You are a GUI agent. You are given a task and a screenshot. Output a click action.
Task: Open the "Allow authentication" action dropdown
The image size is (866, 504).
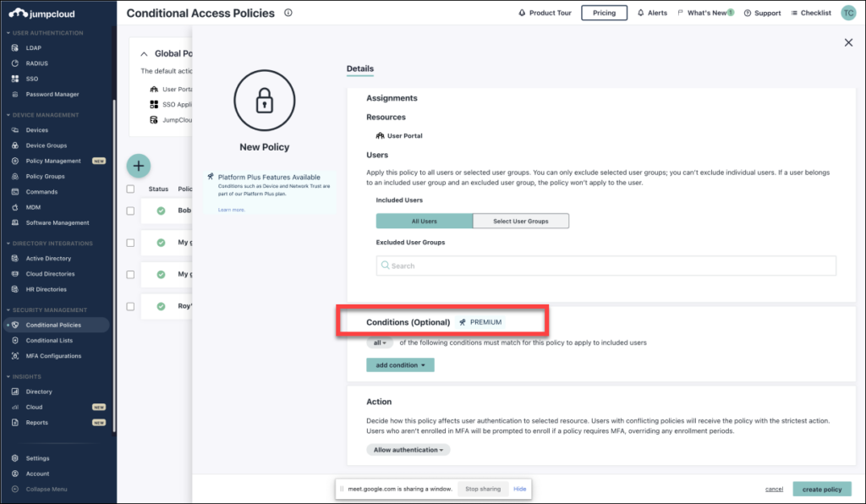coord(408,449)
